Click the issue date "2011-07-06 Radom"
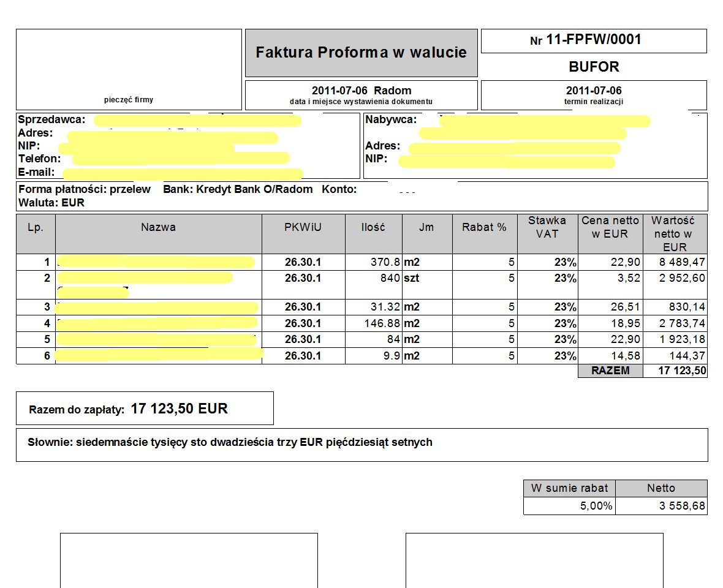The image size is (723, 588). point(361,91)
